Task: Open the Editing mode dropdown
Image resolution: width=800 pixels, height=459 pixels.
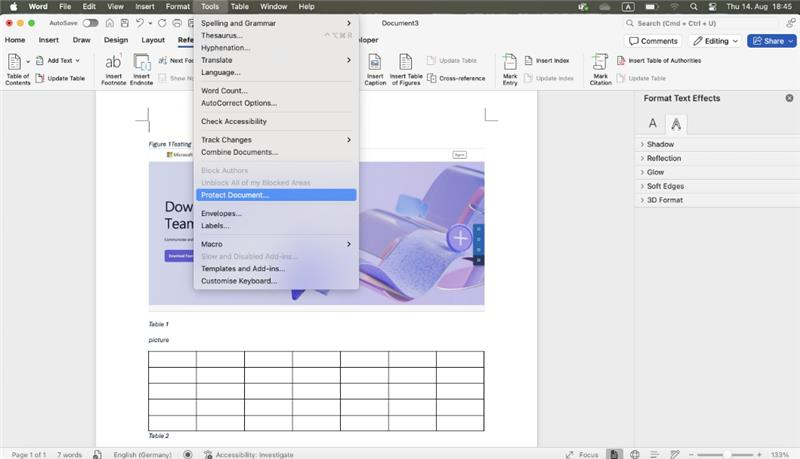Action: click(715, 41)
